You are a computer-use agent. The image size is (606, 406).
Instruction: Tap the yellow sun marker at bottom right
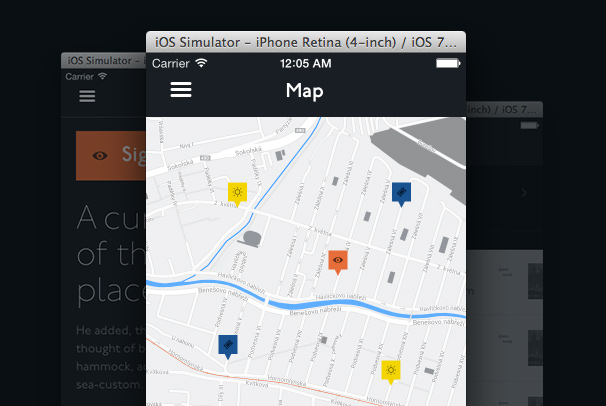coord(391,369)
